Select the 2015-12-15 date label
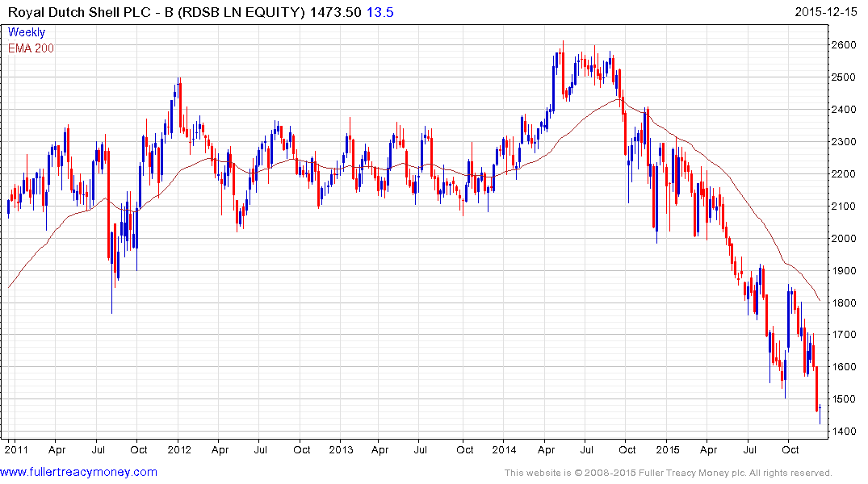 click(825, 12)
